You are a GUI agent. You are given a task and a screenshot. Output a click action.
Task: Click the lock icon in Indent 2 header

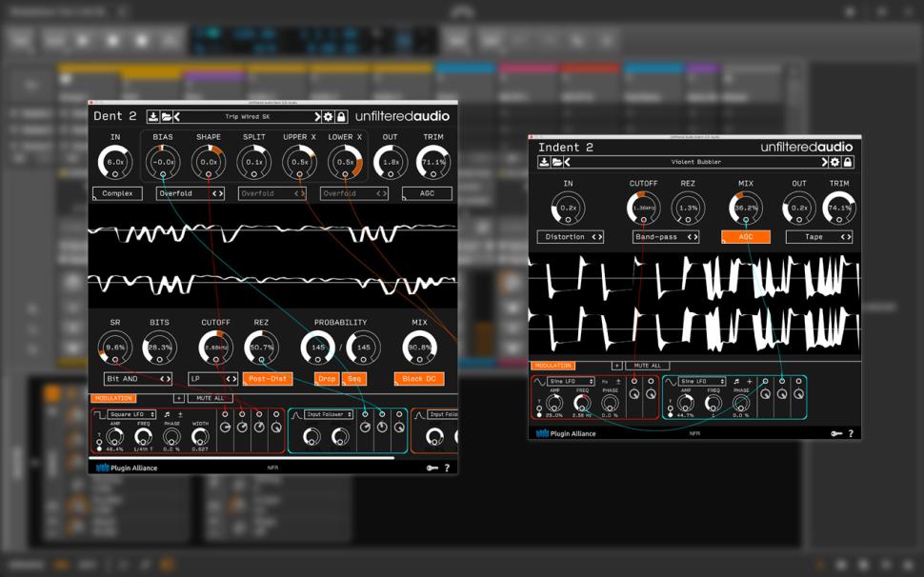[847, 163]
